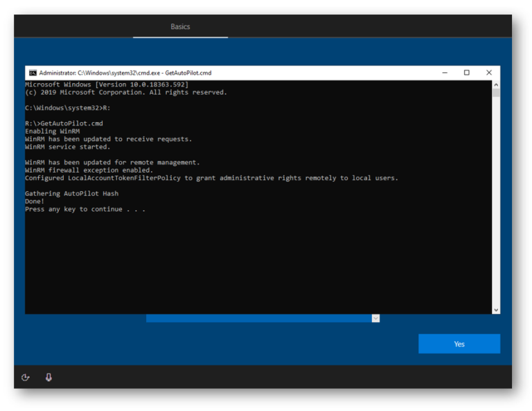Open the Basics tab
This screenshot has height=411, width=532.
pyautogui.click(x=180, y=26)
